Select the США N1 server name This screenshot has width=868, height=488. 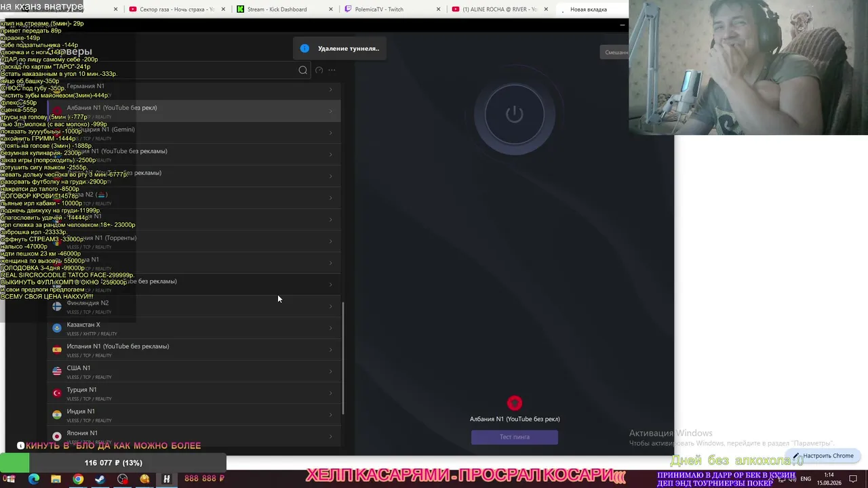tap(79, 368)
